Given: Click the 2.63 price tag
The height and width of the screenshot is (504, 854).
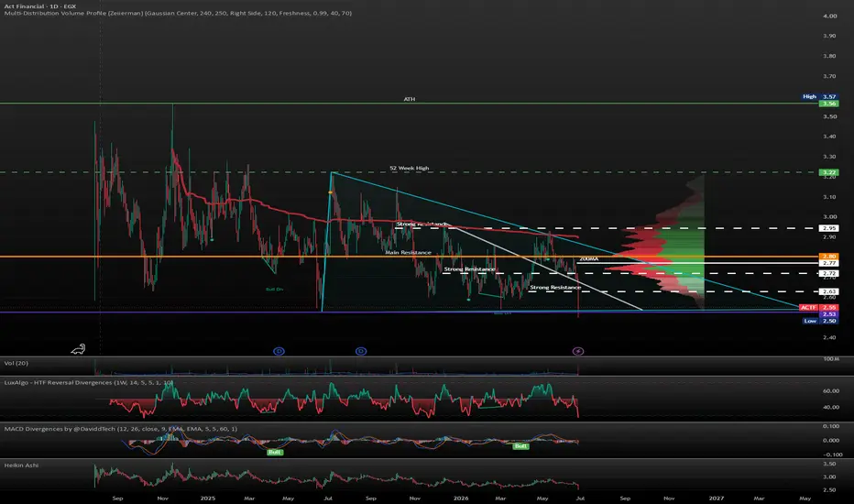Looking at the screenshot, I should (829, 291).
